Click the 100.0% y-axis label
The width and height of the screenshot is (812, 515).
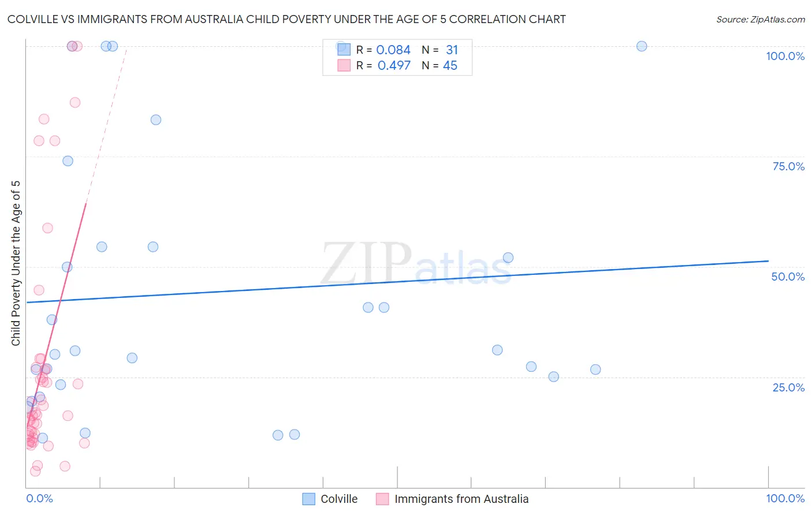click(785, 56)
